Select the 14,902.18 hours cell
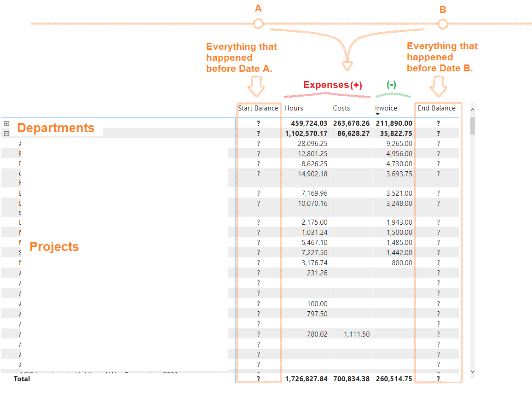Screen dimensions: 532x396 312,174
